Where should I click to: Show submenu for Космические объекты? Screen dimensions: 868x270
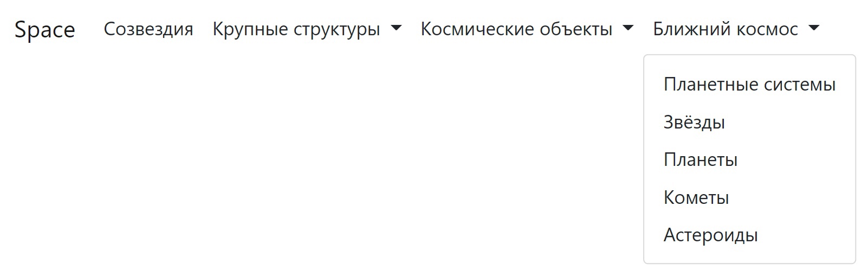click(527, 29)
